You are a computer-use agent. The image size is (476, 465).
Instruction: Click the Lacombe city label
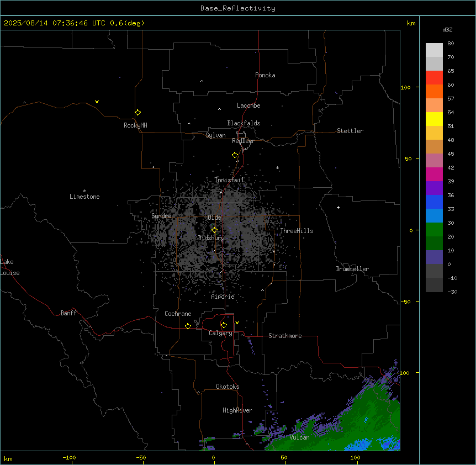click(x=248, y=105)
